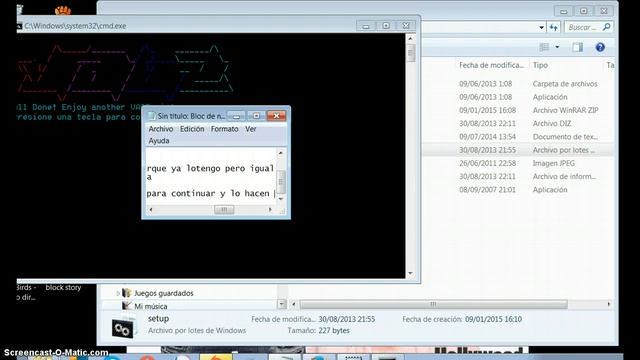Viewport: 640px width, 360px height.
Task: Sort by 'Fecha de modifica...' column header
Action: click(491, 65)
